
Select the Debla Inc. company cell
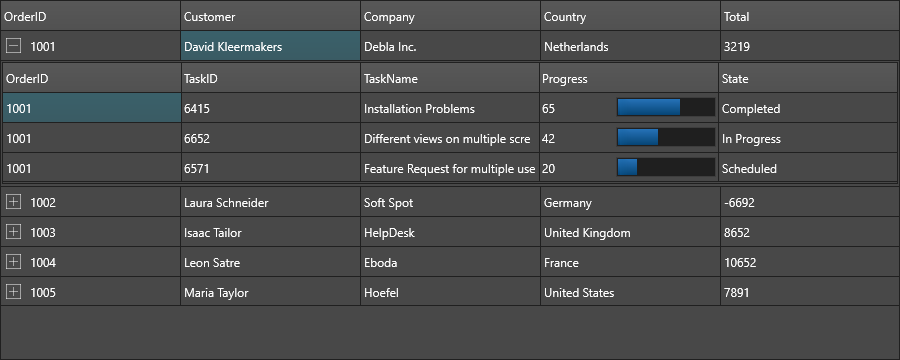pyautogui.click(x=451, y=46)
